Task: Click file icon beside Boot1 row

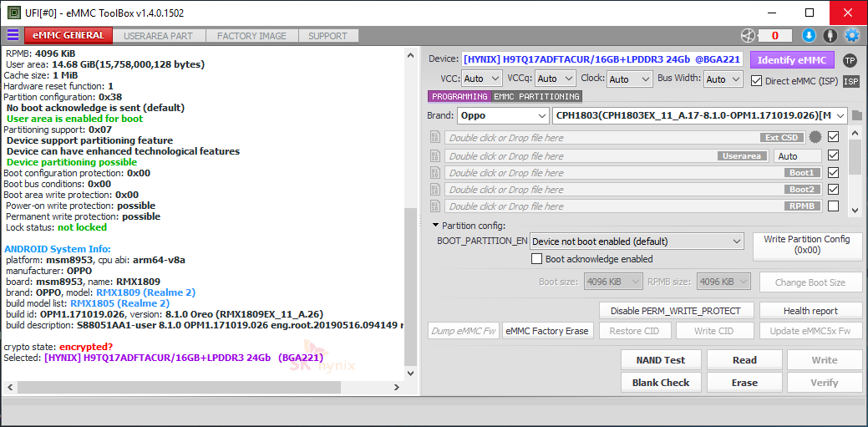Action: [435, 173]
